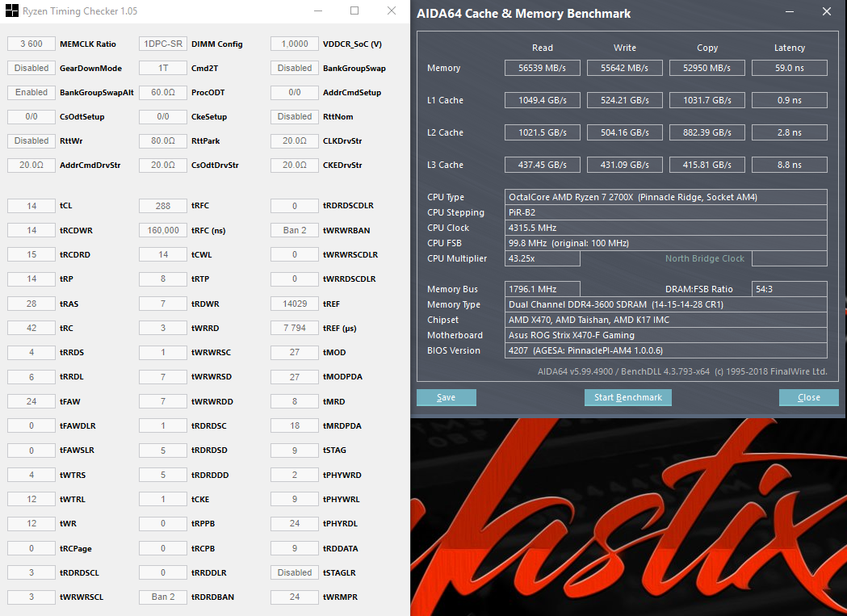Click the tWRWRBAN Ban 2 field

[x=295, y=230]
